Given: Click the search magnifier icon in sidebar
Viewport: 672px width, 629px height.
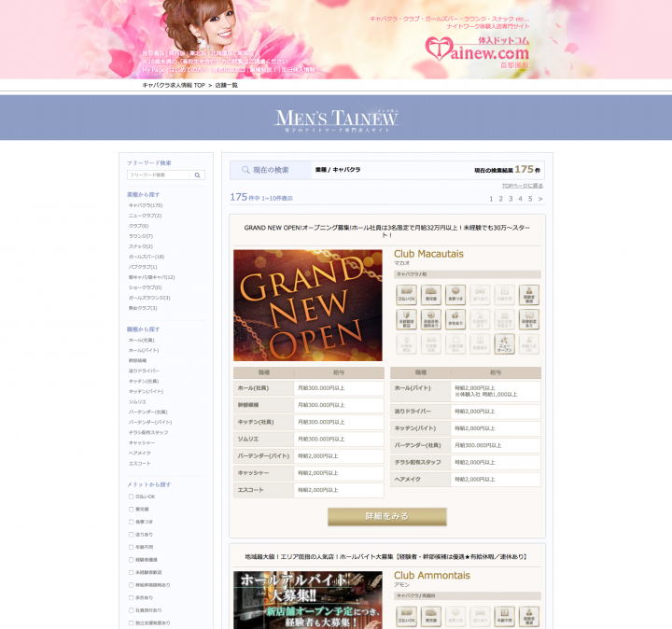Looking at the screenshot, I should coord(198,175).
